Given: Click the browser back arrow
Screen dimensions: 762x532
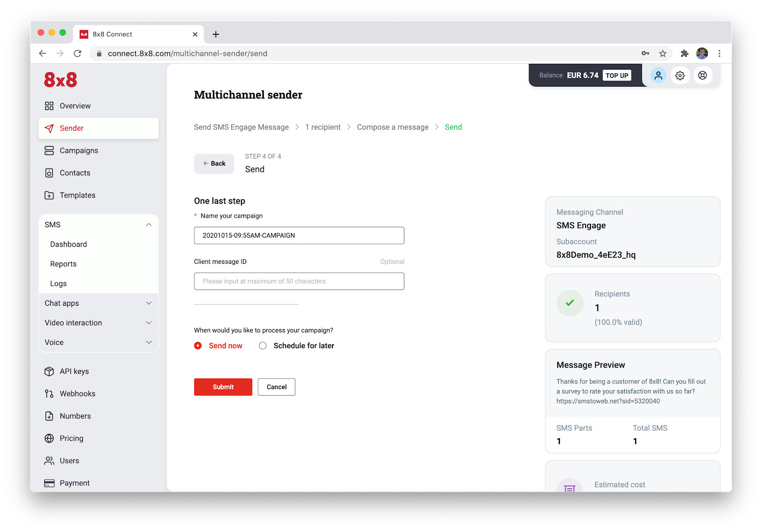Looking at the screenshot, I should point(42,53).
